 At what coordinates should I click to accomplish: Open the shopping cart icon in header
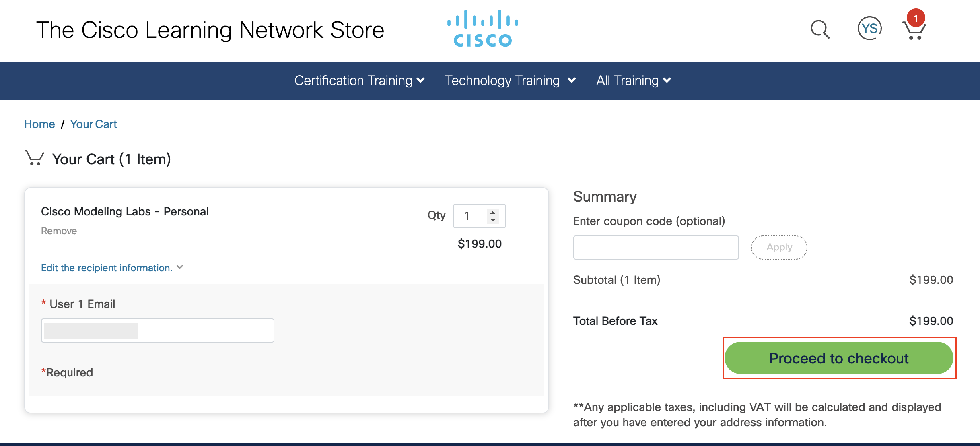click(x=913, y=31)
